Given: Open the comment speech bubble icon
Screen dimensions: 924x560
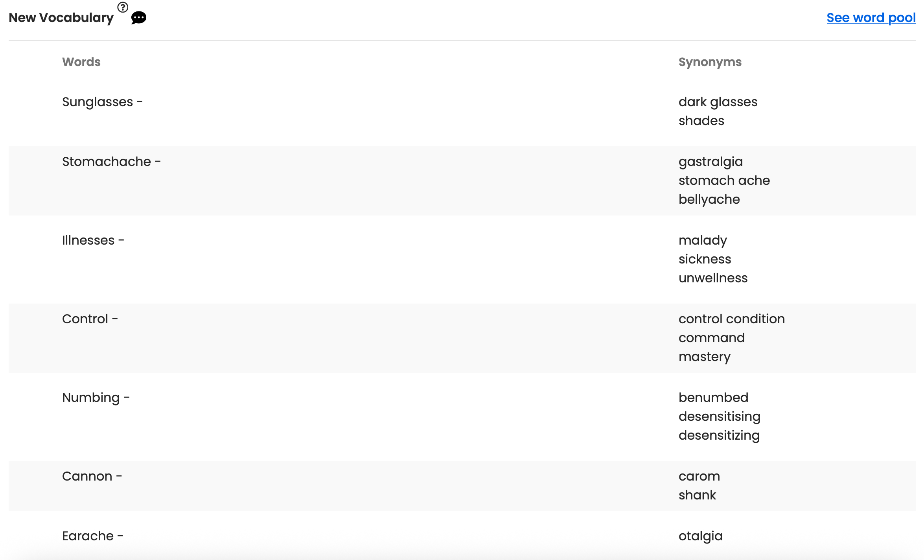Looking at the screenshot, I should pyautogui.click(x=139, y=18).
